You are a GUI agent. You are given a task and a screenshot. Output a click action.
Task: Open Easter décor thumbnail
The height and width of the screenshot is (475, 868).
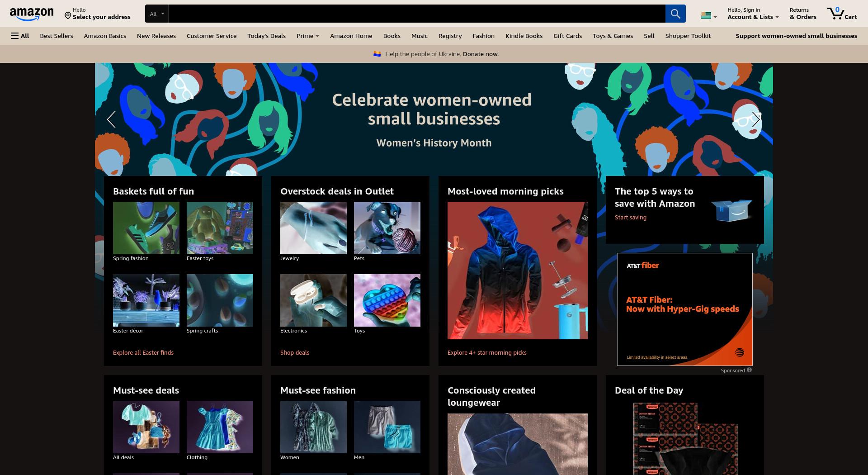[x=146, y=300]
